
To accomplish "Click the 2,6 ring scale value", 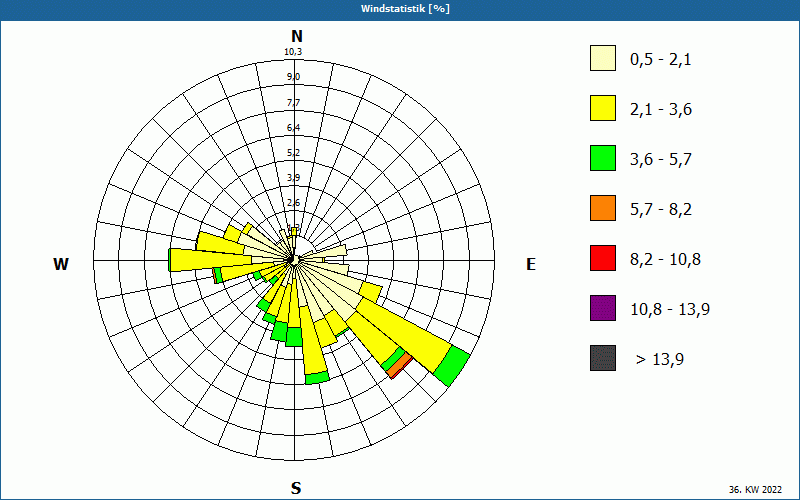I will click(293, 203).
